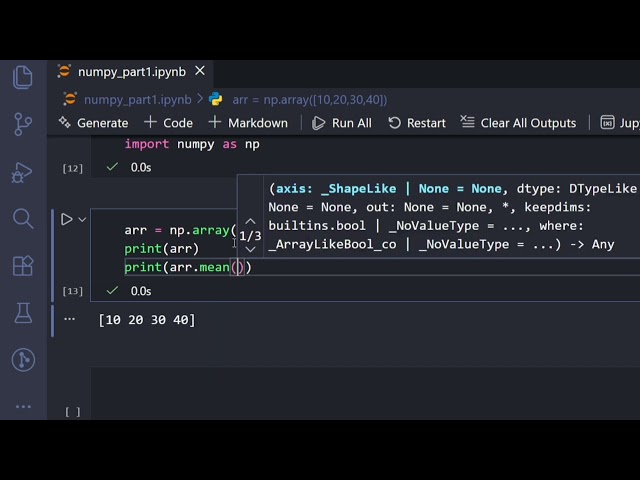The image size is (640, 480).
Task: Show additional views ellipsis in activity bar
Action: click(x=23, y=407)
